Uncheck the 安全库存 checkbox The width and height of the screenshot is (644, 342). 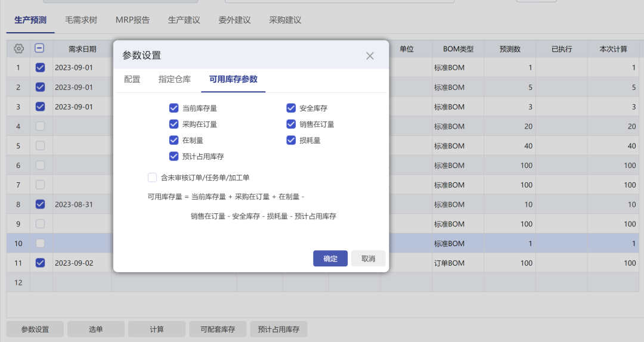pyautogui.click(x=291, y=108)
